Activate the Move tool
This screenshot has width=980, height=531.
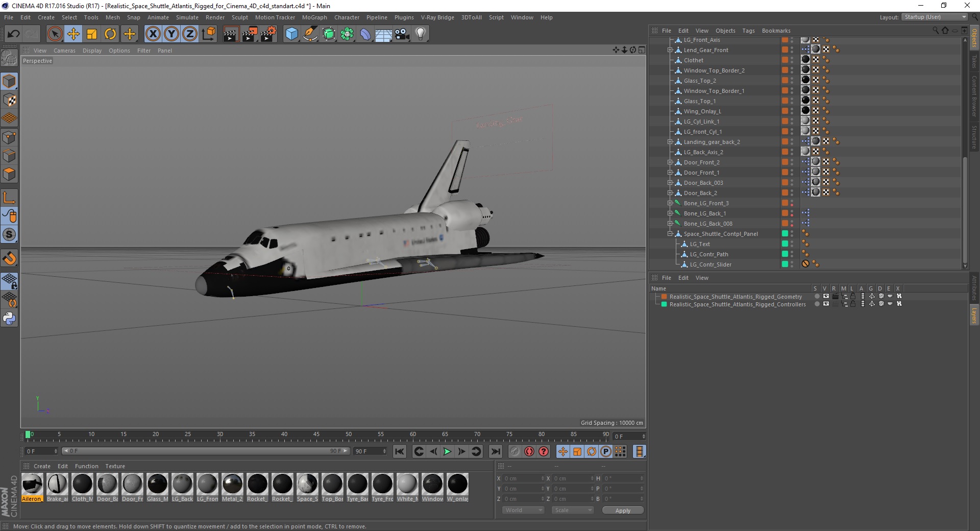(x=73, y=34)
